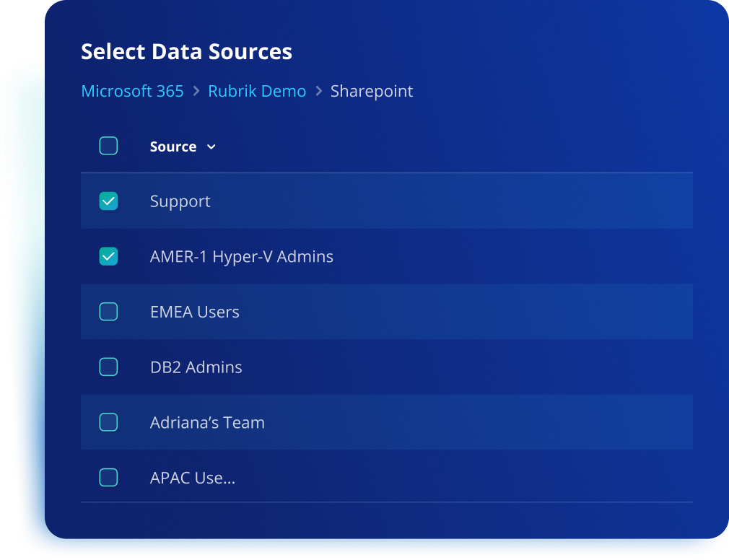The width and height of the screenshot is (729, 560).
Task: Check the Adriana's Team checkbox
Action: (108, 422)
